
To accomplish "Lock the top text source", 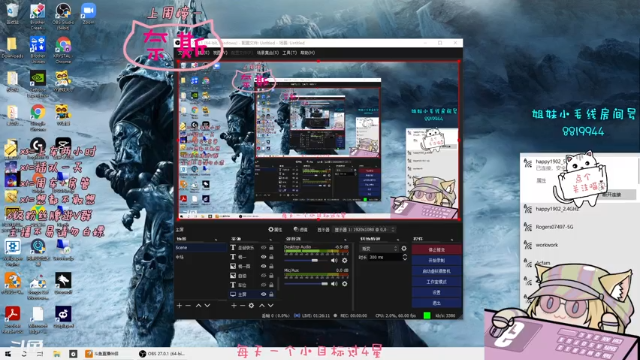I will [x=271, y=247].
